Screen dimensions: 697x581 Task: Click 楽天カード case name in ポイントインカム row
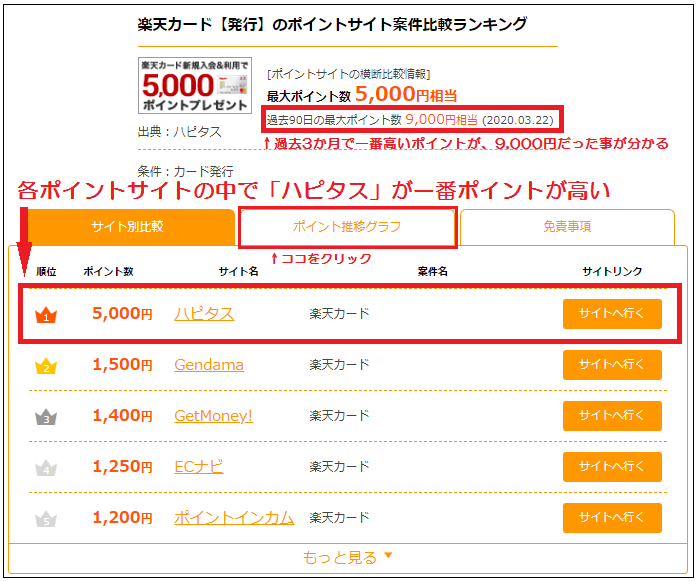click(340, 518)
